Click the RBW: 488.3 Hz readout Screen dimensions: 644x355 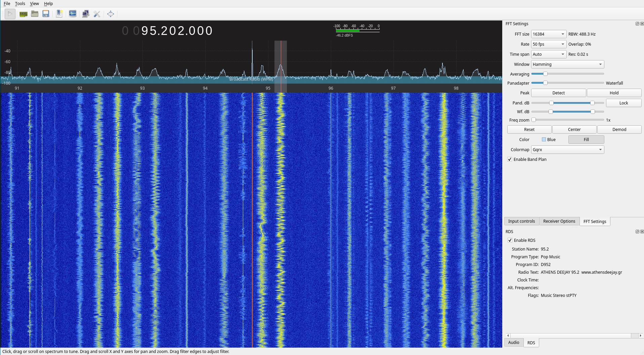(582, 34)
